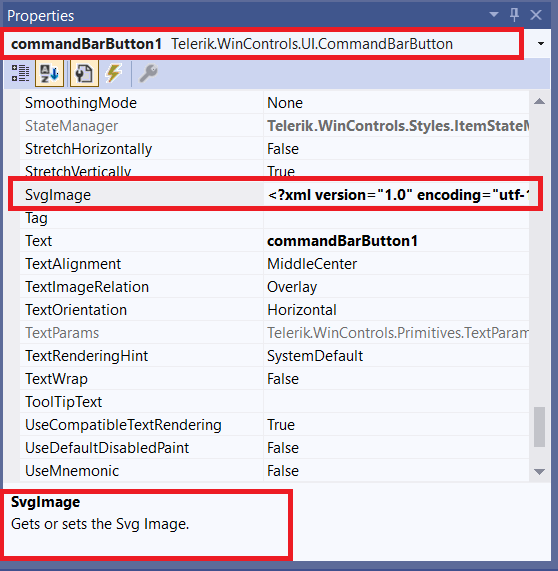This screenshot has height=571, width=558.
Task: Click the scrollbar up arrow
Action: [539, 102]
